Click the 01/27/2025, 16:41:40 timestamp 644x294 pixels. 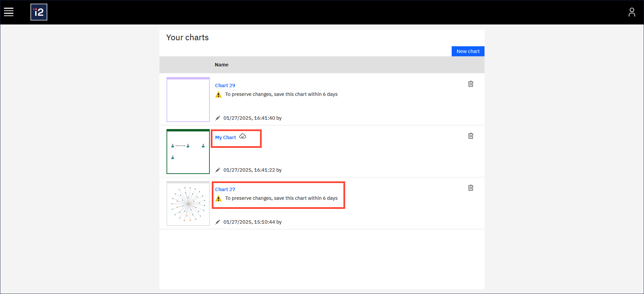tap(249, 118)
